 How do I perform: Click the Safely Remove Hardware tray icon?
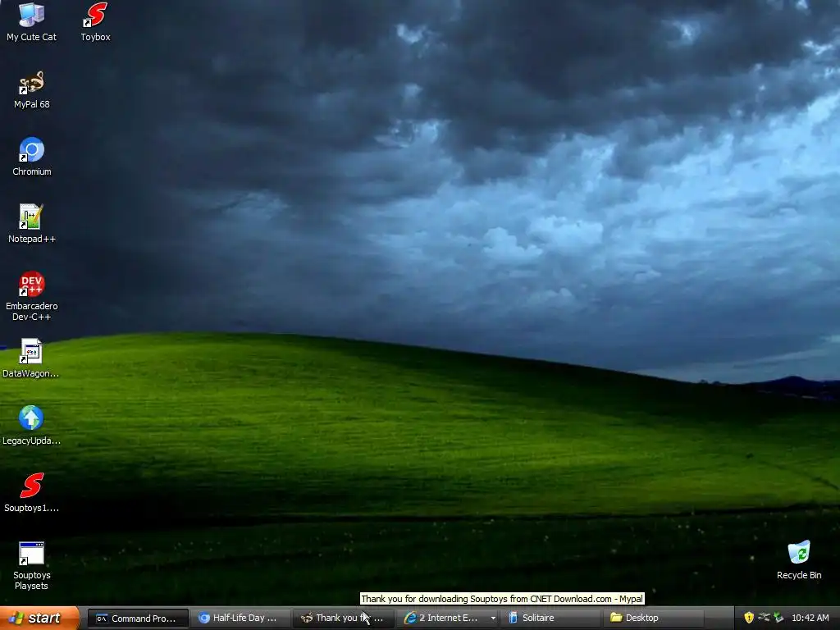pos(778,618)
